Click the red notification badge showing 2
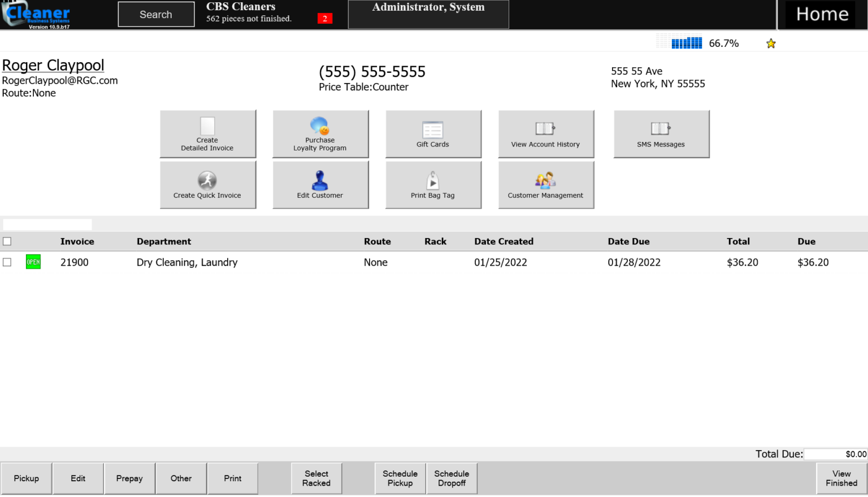 click(325, 19)
